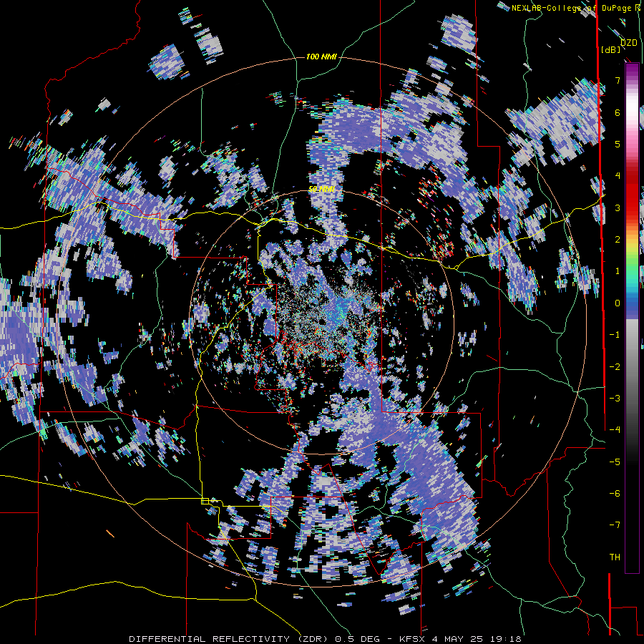Click the -3 dB value on the scale

(x=615, y=399)
